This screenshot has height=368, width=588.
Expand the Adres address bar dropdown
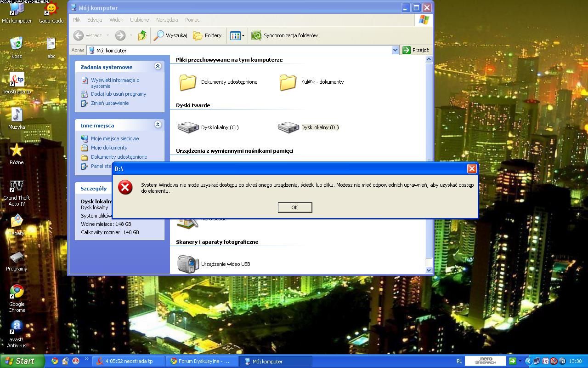(x=395, y=50)
